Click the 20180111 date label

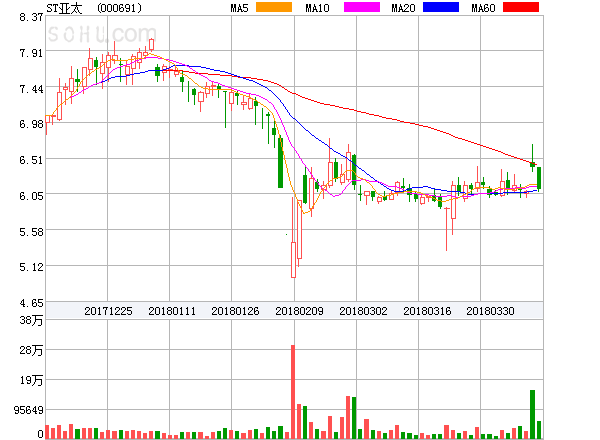click(x=172, y=311)
